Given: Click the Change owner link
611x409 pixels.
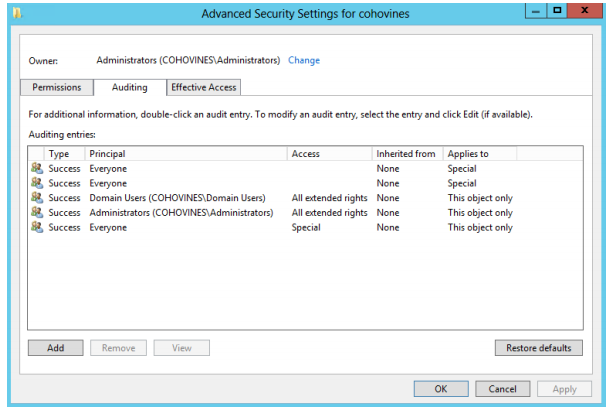Looking at the screenshot, I should coord(304,60).
